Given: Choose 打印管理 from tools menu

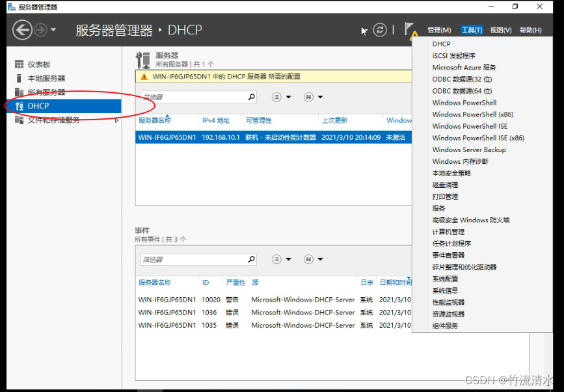Looking at the screenshot, I should click(445, 196).
